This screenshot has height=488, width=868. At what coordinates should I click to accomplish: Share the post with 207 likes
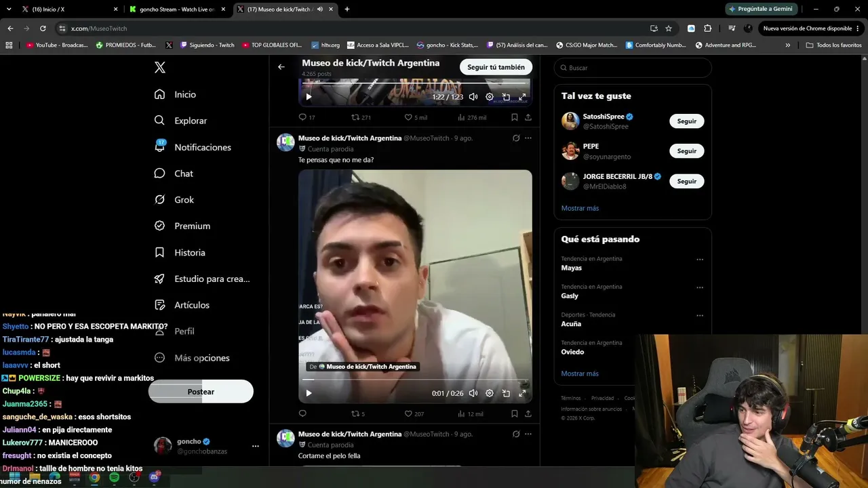click(x=528, y=413)
